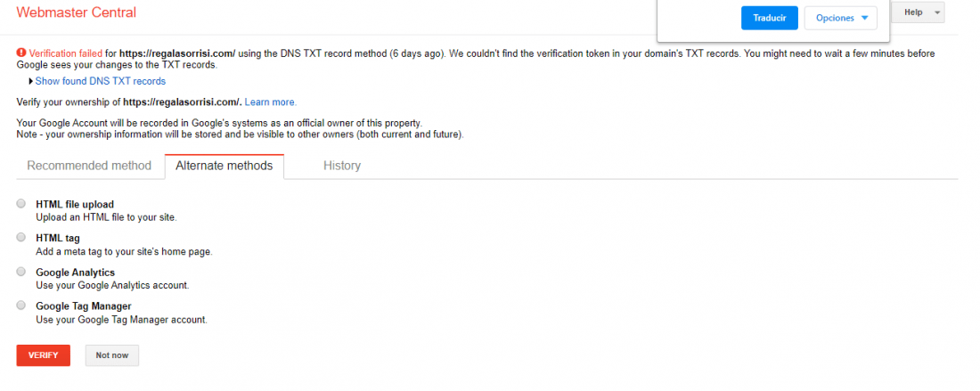Pick the Google Tag Manager radio option
The width and height of the screenshot is (980, 391).
coord(21,305)
